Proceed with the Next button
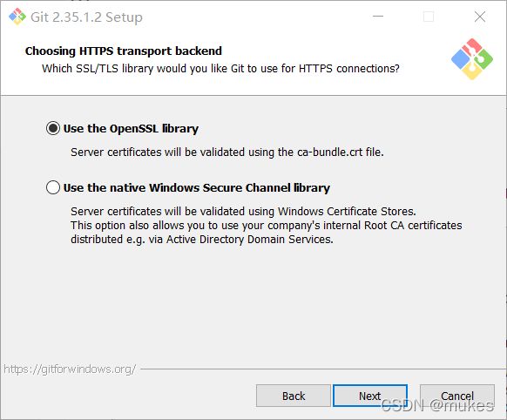 pos(370,396)
